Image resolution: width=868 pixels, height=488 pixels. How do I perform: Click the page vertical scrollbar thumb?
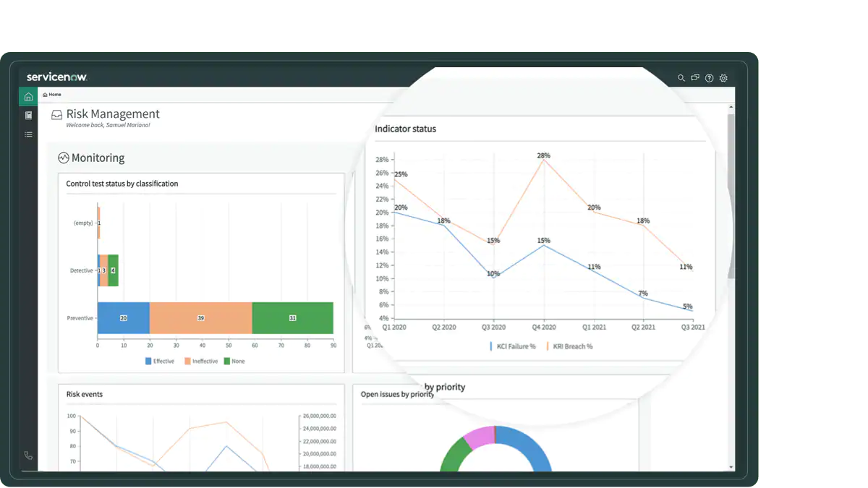pos(731,195)
